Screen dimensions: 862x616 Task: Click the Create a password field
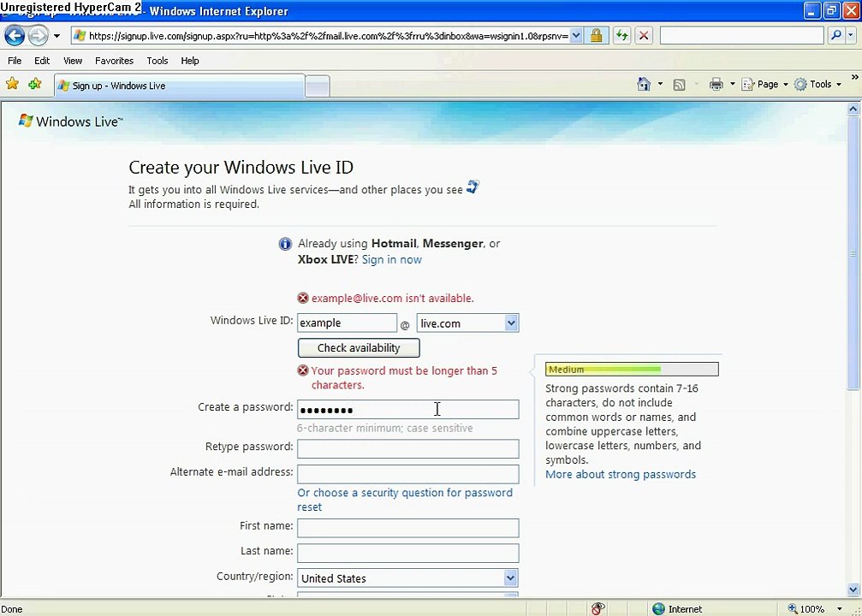[x=408, y=410]
